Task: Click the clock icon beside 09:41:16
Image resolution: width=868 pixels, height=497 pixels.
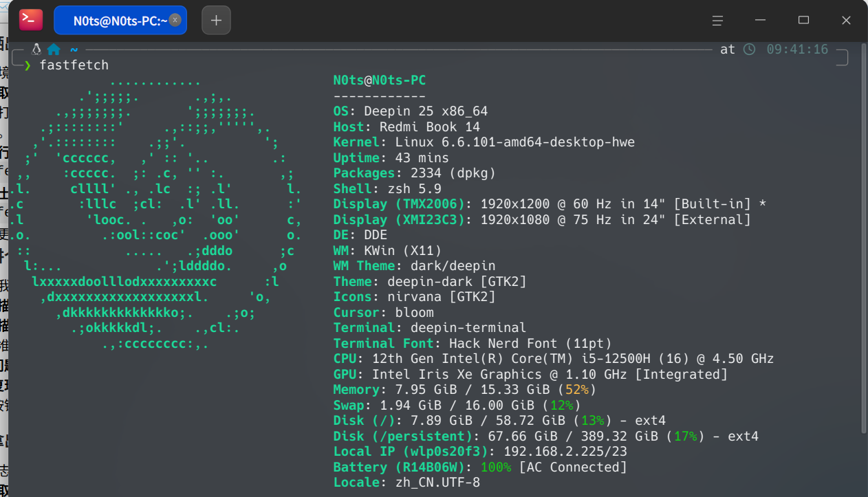Action: point(750,49)
